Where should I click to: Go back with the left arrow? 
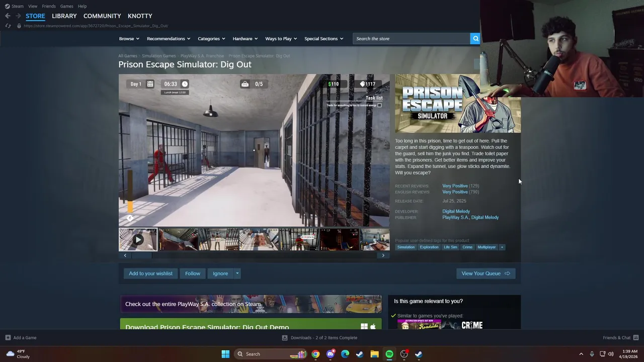tap(8, 16)
